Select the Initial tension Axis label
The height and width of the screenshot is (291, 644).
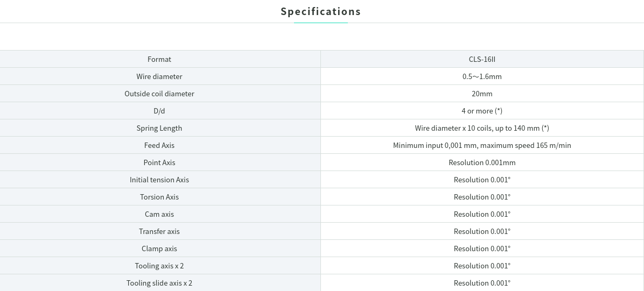(x=159, y=180)
